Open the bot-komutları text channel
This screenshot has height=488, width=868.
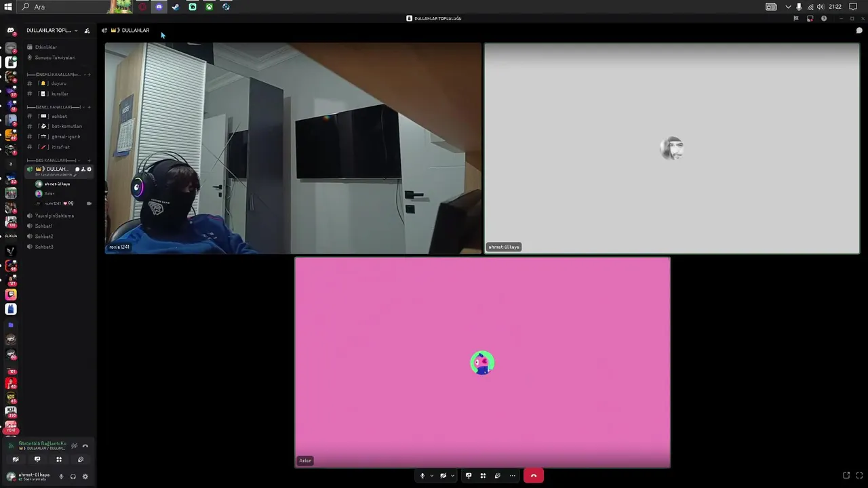pyautogui.click(x=58, y=126)
